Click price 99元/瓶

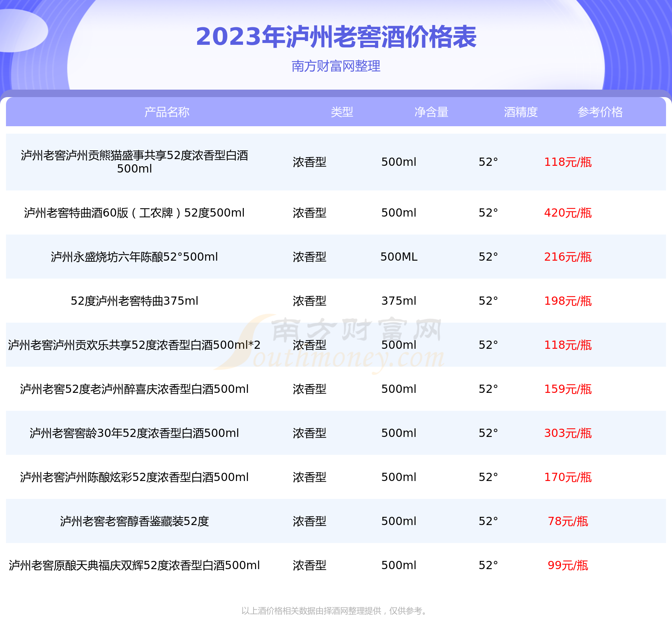pos(568,565)
